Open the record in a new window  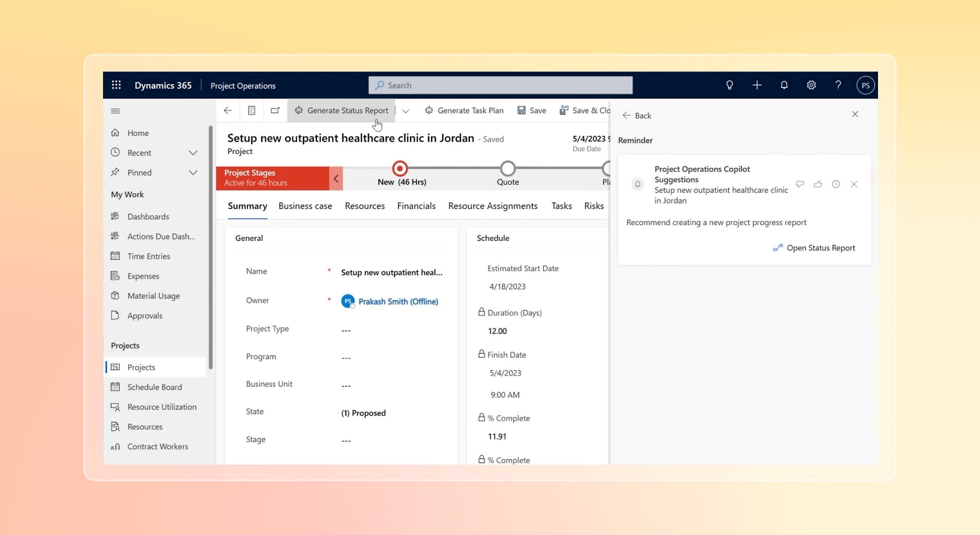[x=275, y=110]
